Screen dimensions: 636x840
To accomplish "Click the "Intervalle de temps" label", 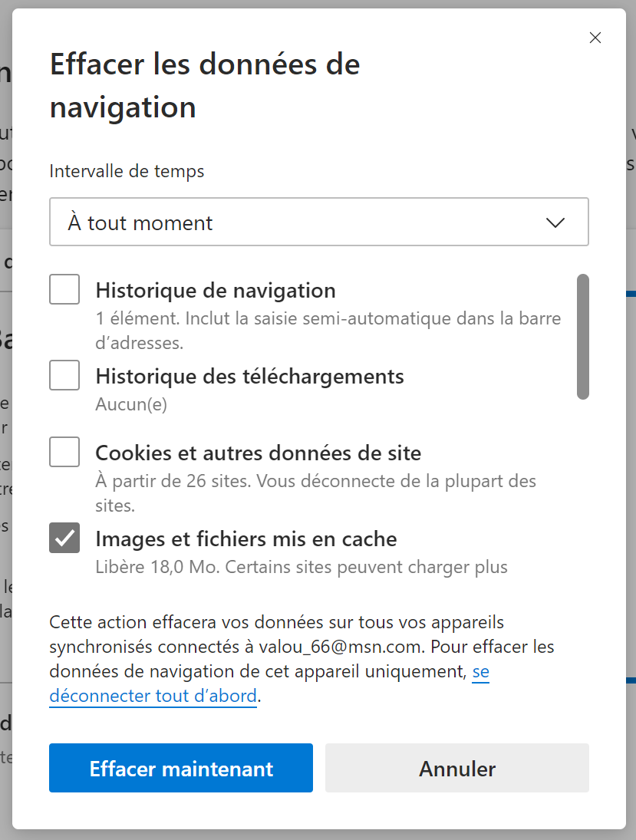I will point(127,171).
